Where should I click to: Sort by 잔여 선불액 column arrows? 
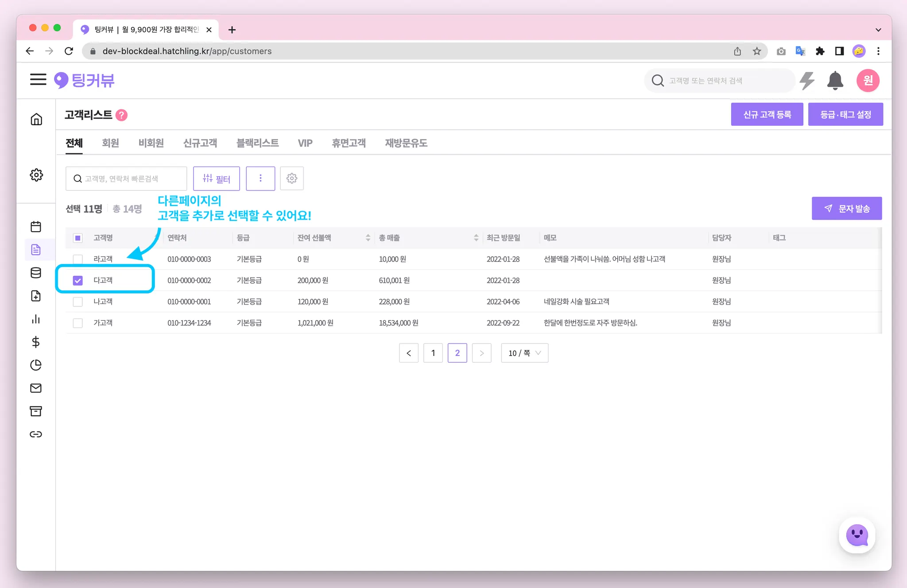coord(368,238)
